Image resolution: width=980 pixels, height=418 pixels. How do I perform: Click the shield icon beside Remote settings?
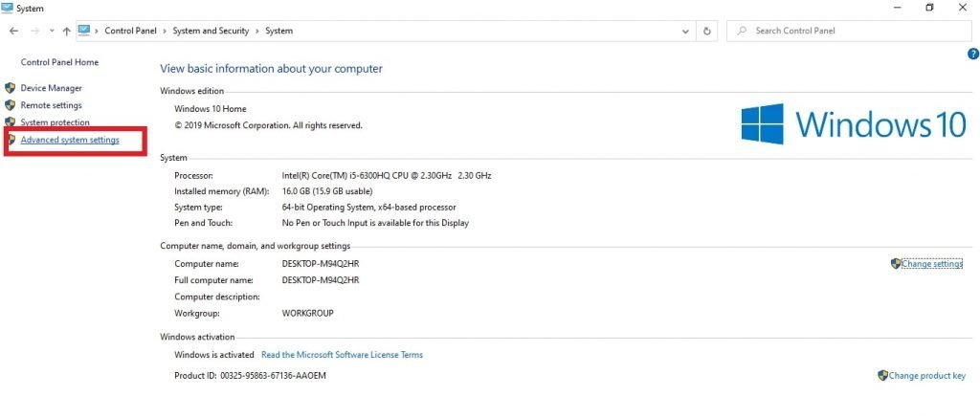[x=11, y=105]
